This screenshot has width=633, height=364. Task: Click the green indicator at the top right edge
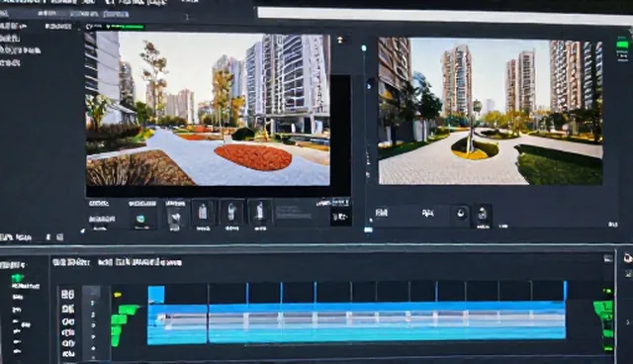(x=623, y=45)
